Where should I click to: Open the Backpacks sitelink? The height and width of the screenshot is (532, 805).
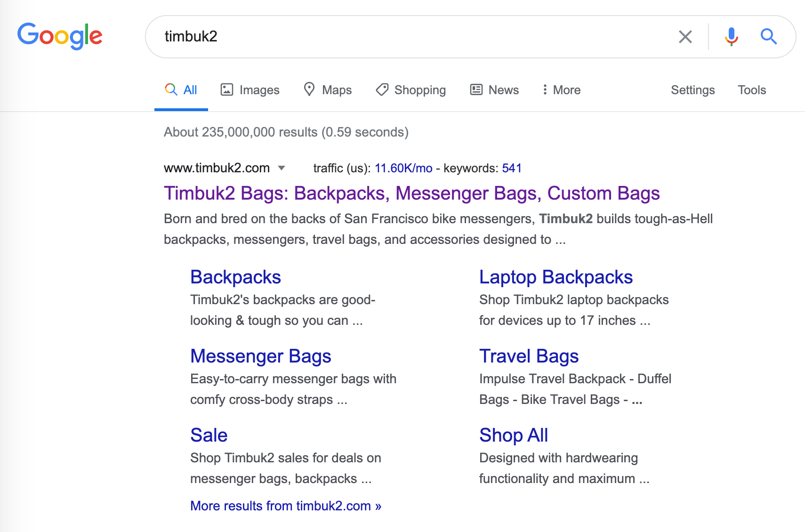[235, 277]
